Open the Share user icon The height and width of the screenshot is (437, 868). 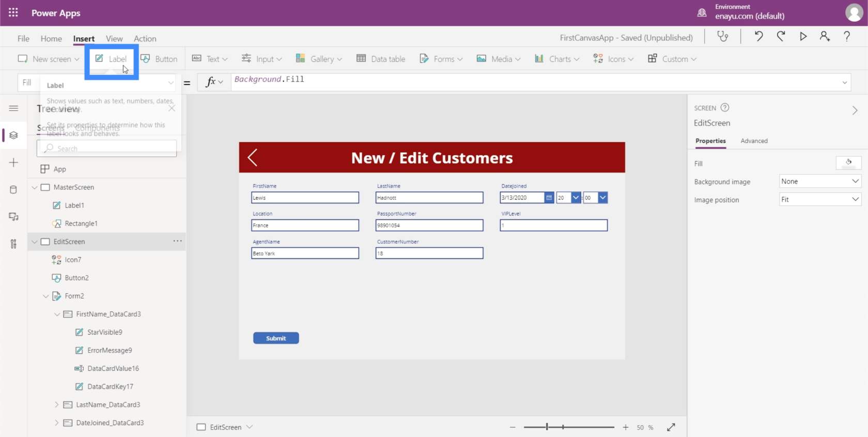click(825, 36)
